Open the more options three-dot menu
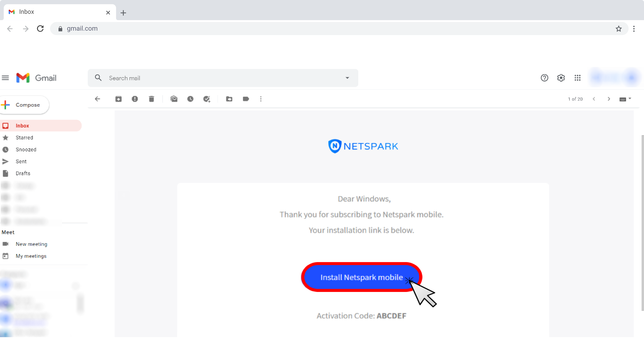The image size is (644, 363). (x=261, y=99)
